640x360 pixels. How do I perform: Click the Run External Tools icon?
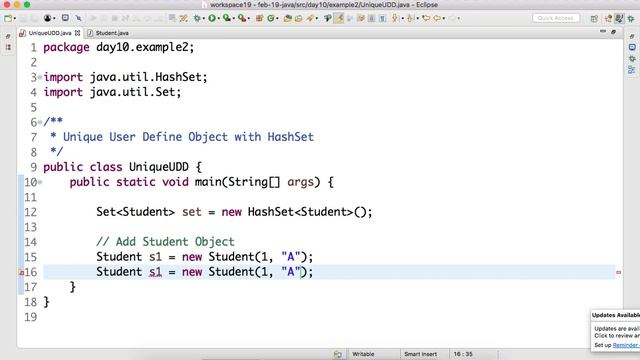point(242,18)
